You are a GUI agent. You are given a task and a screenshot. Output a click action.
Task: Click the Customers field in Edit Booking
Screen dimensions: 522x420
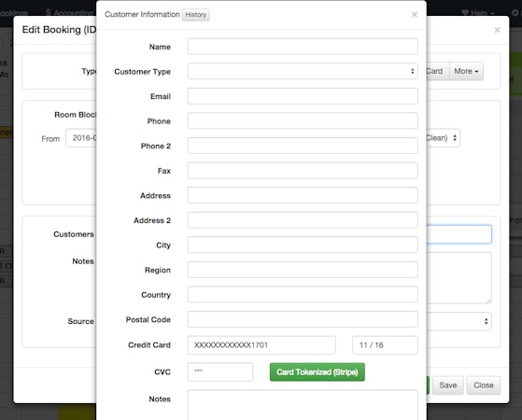(x=459, y=234)
